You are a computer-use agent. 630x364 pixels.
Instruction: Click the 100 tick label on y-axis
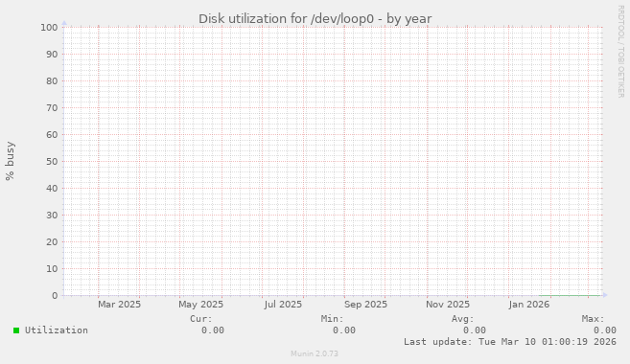click(x=49, y=27)
